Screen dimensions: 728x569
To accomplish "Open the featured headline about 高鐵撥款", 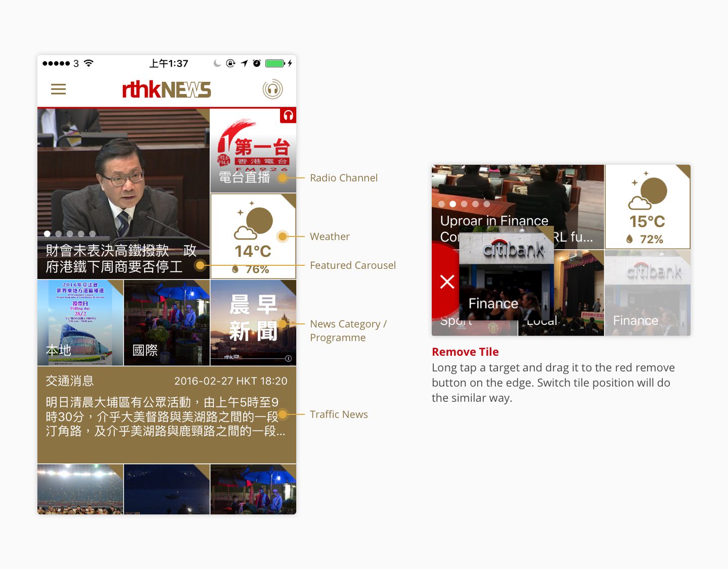I will point(120,258).
